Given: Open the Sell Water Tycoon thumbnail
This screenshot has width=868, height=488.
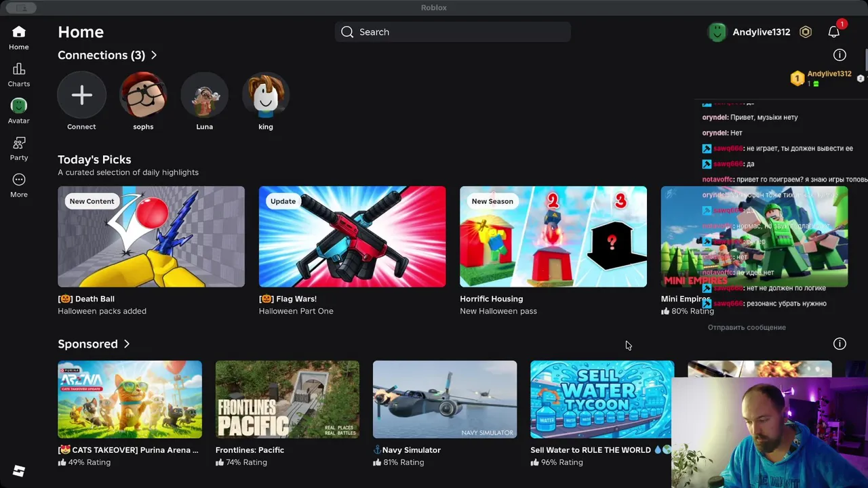Looking at the screenshot, I should click(602, 399).
